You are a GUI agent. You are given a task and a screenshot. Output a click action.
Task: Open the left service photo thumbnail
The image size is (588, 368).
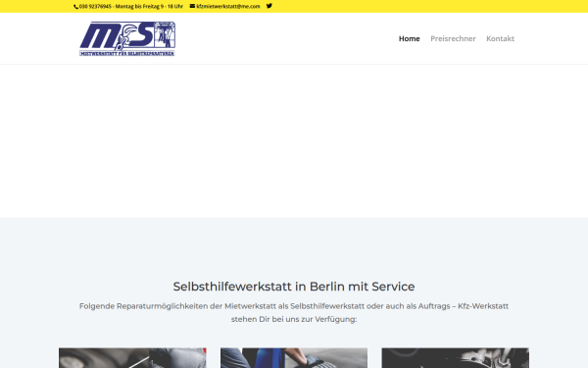coord(132,358)
